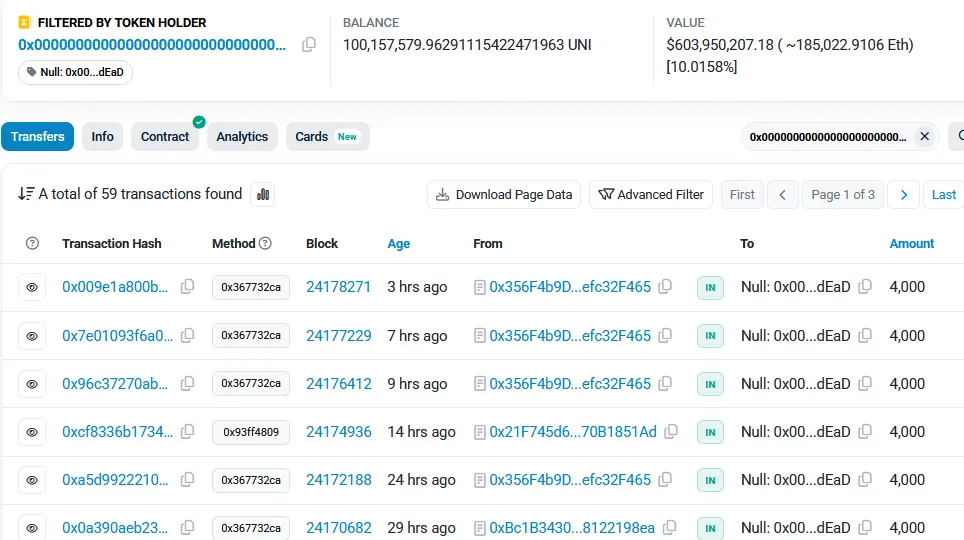Image resolution: width=964 pixels, height=540 pixels.
Task: Click the help icon beside Method
Action: click(265, 243)
